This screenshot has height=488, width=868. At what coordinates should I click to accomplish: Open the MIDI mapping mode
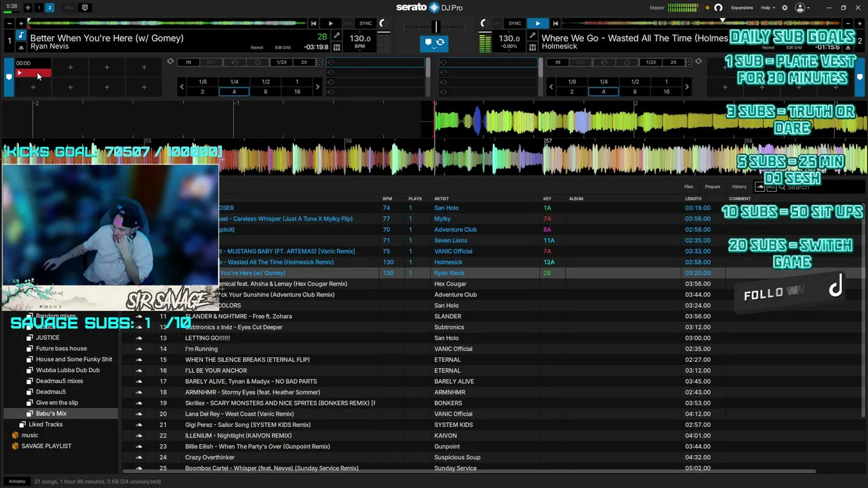pos(68,7)
